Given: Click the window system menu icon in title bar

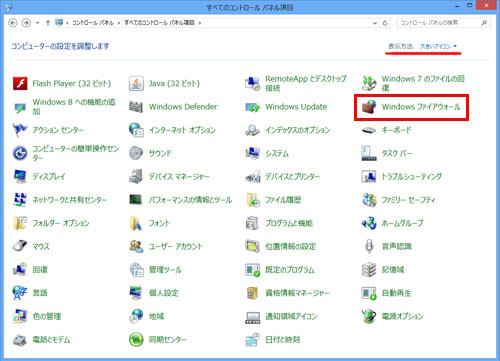Looking at the screenshot, I should point(8,7).
